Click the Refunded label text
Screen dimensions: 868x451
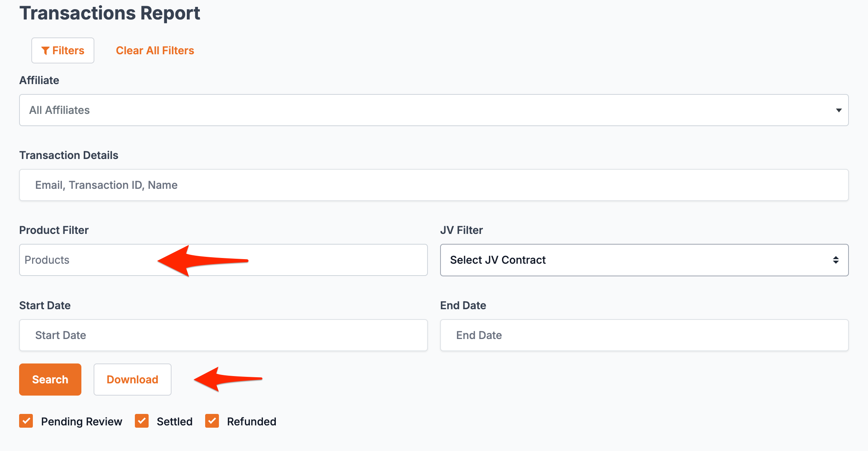pyautogui.click(x=251, y=422)
